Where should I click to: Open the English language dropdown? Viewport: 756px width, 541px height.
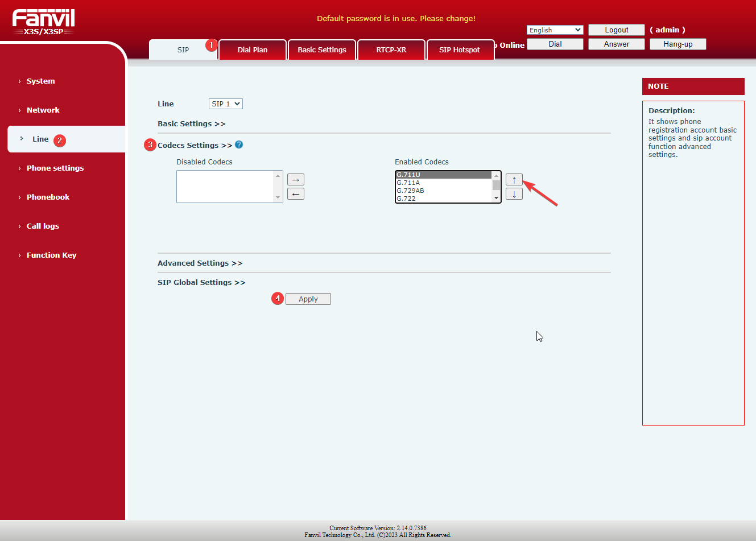(555, 30)
